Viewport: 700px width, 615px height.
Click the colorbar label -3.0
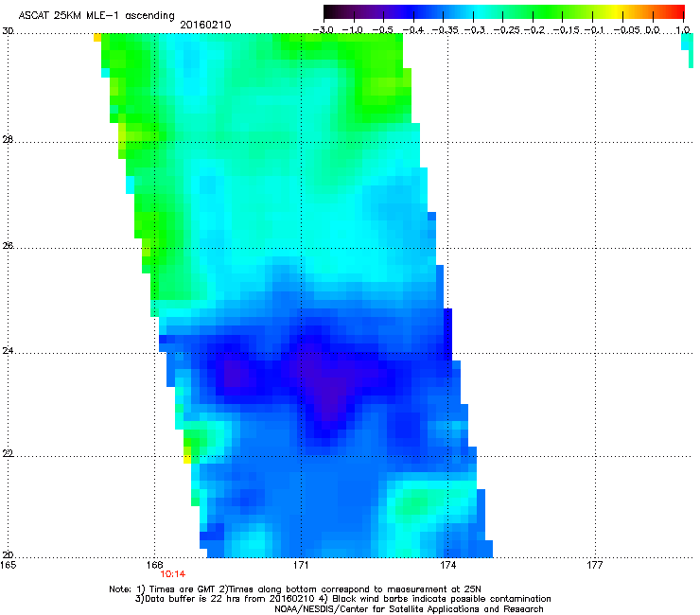(324, 30)
